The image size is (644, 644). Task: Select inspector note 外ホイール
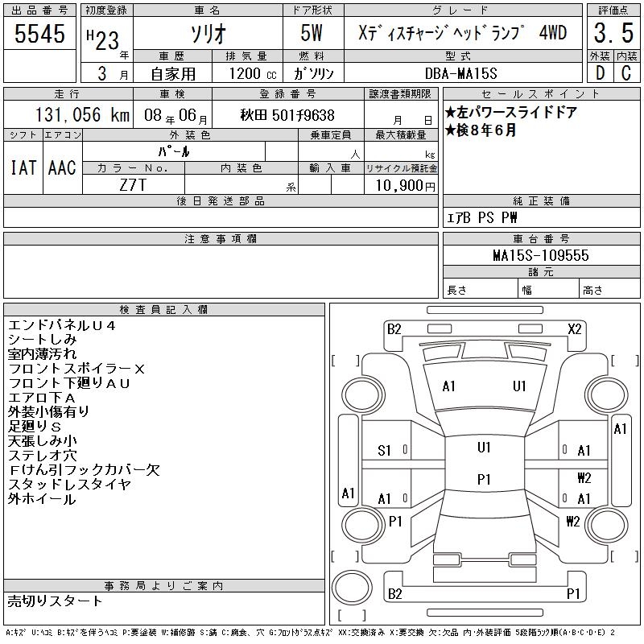42,499
